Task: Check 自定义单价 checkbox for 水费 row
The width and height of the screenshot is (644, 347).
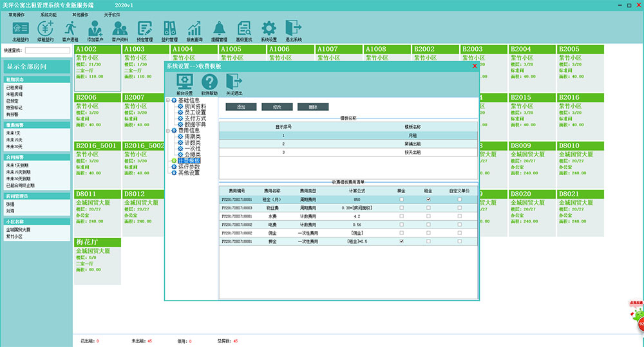Action: click(459, 216)
